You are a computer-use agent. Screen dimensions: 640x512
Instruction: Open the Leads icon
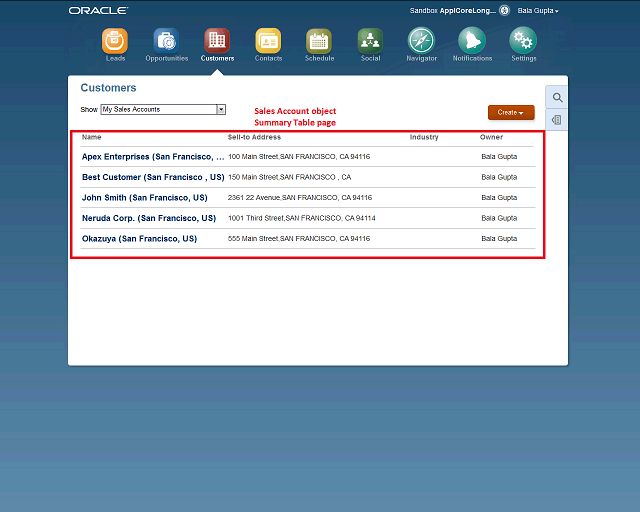point(115,41)
